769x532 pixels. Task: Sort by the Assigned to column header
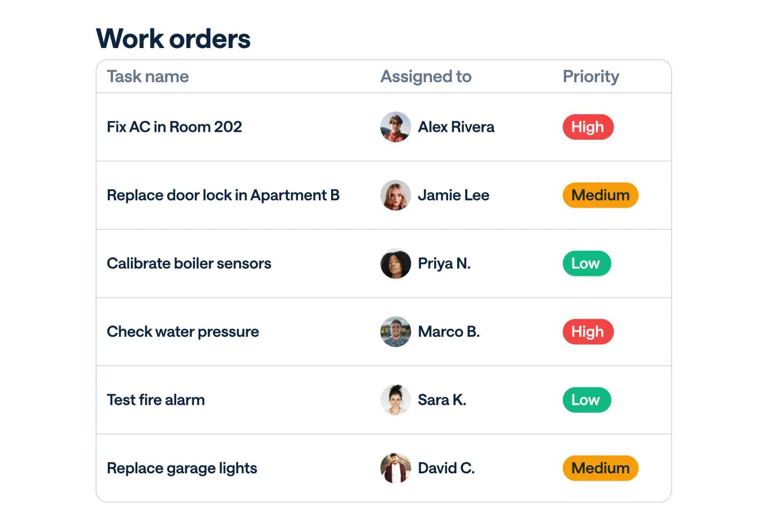click(426, 77)
